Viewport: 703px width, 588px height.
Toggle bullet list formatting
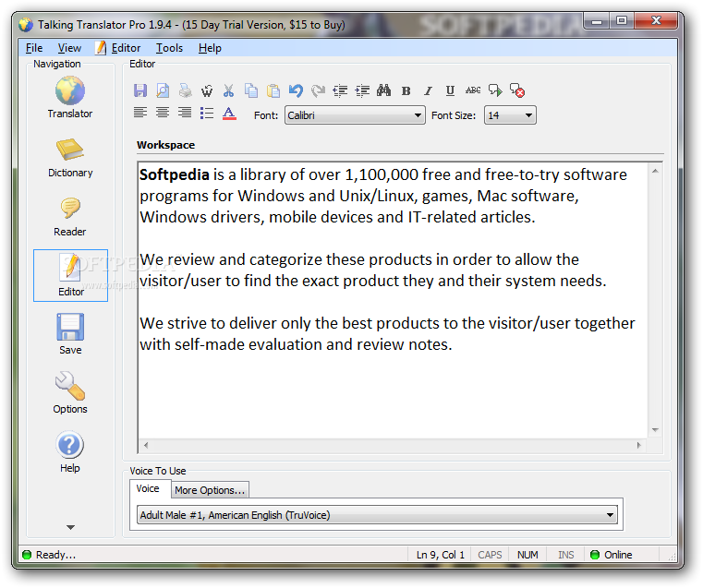click(207, 113)
